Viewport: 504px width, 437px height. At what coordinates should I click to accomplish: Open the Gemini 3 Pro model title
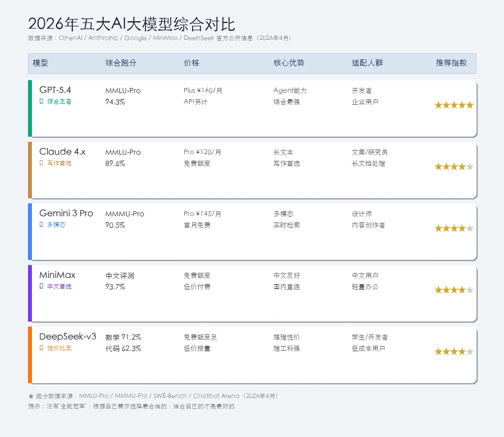(66, 213)
